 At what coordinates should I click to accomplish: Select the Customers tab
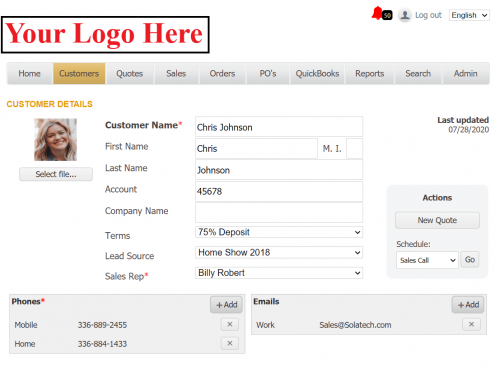pyautogui.click(x=79, y=73)
